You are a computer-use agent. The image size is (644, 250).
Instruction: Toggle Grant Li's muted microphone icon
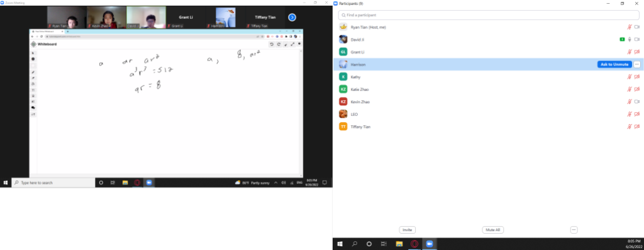point(629,52)
